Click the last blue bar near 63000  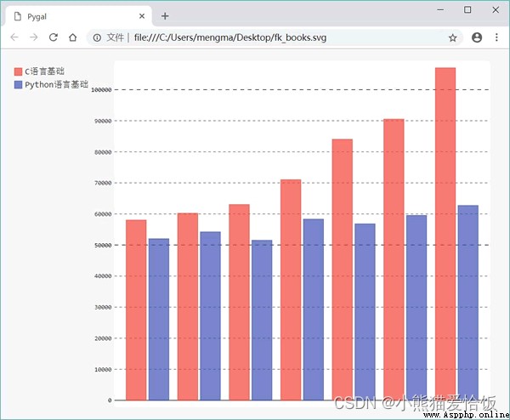pyautogui.click(x=468, y=303)
